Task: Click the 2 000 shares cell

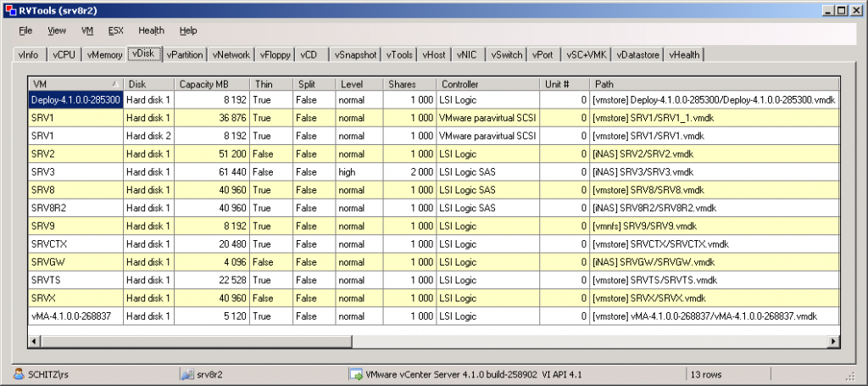Action: pos(409,172)
